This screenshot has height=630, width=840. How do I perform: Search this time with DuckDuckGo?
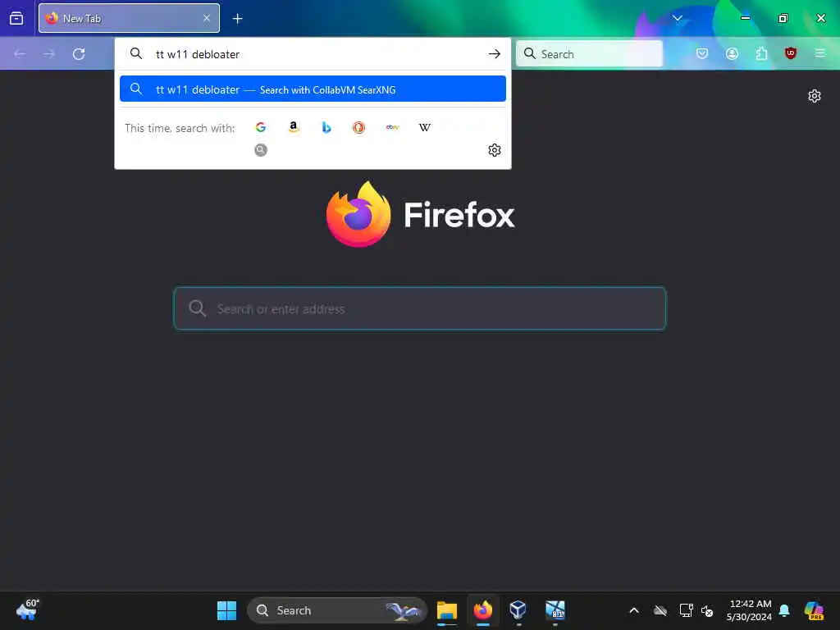tap(359, 127)
